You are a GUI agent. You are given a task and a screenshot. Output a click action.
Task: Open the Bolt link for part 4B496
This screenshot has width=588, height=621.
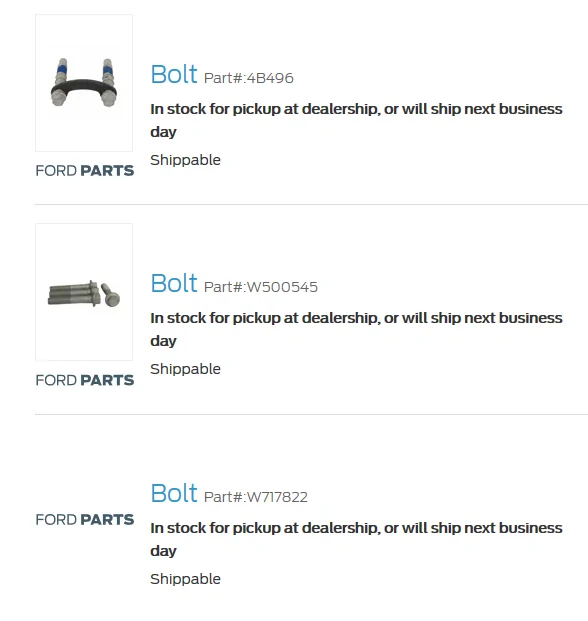(174, 74)
